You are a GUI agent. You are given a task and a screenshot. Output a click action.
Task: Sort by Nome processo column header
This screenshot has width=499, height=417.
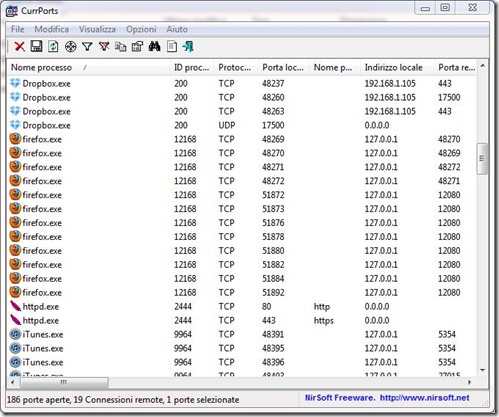88,67
